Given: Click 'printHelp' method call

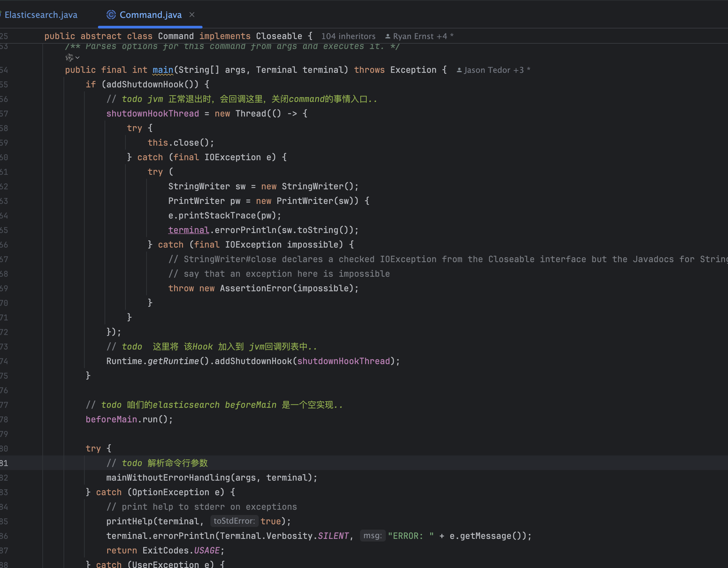Looking at the screenshot, I should pos(129,521).
